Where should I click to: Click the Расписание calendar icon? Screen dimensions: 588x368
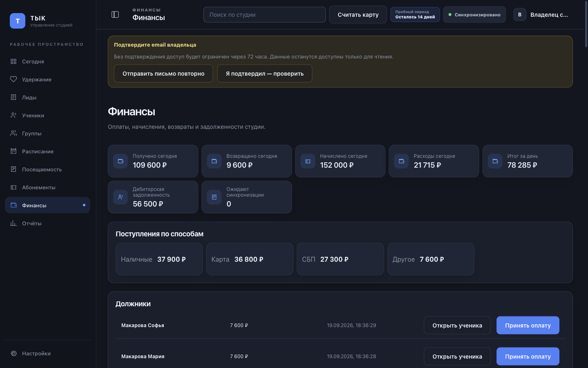(x=13, y=151)
